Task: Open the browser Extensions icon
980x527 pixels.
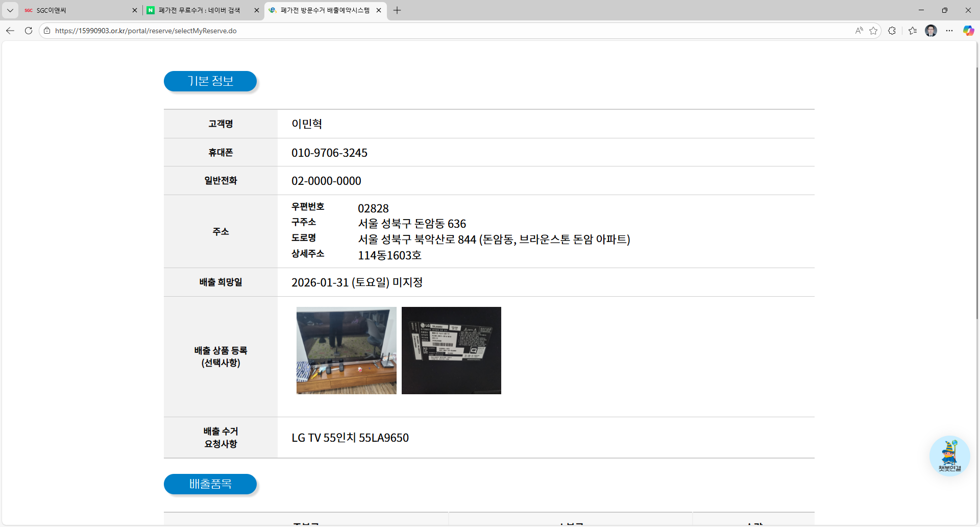Action: 892,31
